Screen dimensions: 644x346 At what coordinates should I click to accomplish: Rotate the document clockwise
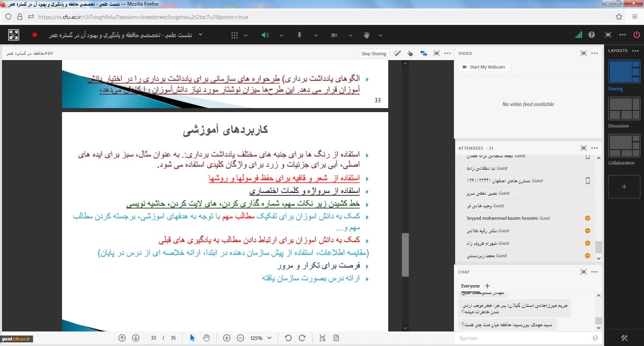(x=302, y=338)
